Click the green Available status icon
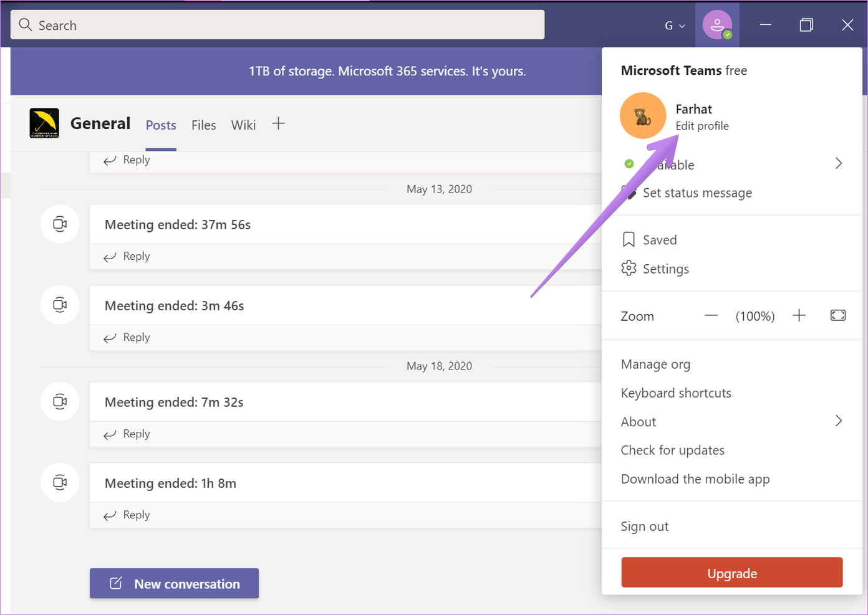The image size is (868, 615). click(629, 164)
